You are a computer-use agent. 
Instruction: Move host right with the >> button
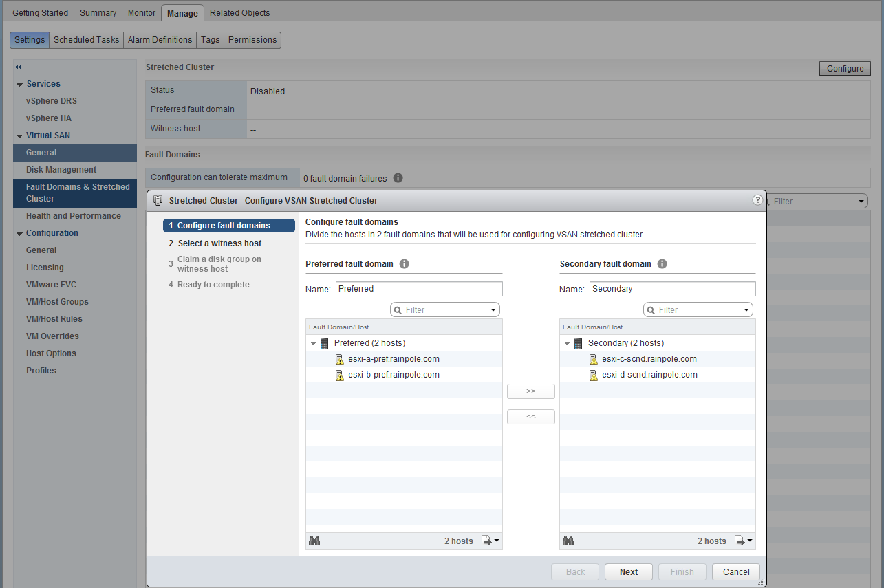(530, 391)
